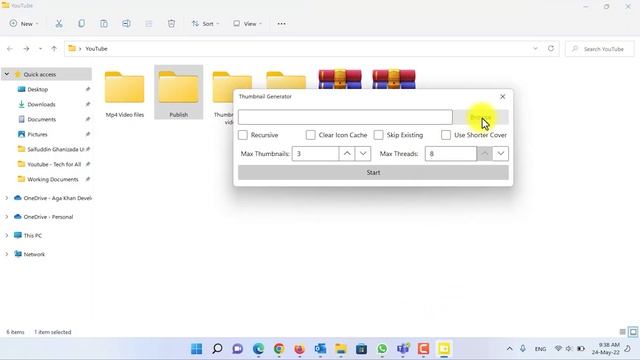The height and width of the screenshot is (360, 640).
Task: Click the Paste icon in Explorer toolbar
Action: point(104,24)
